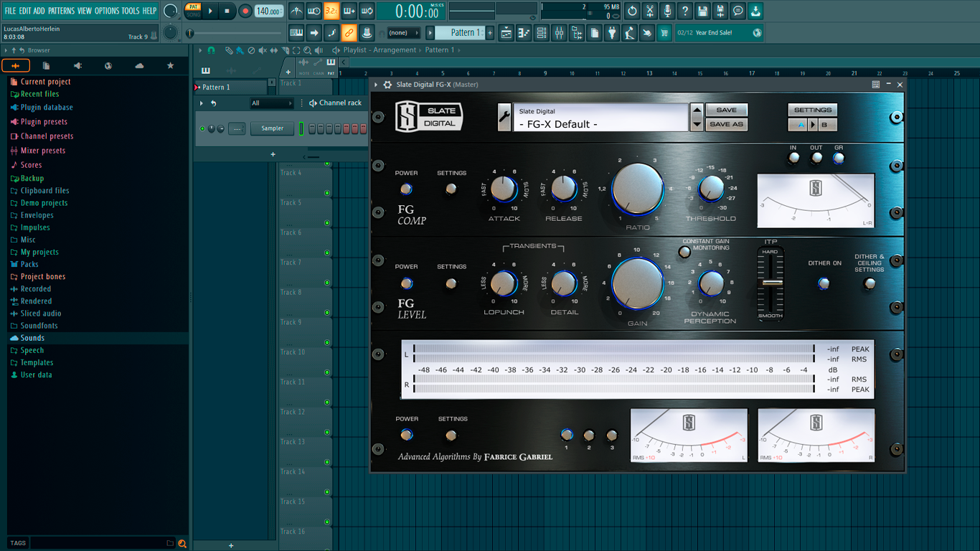Open FG-X plugin gear options icon

(387, 85)
